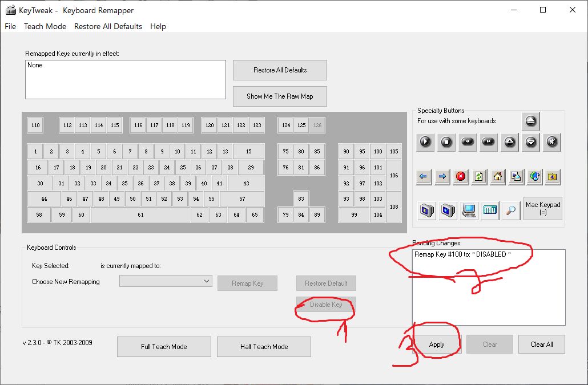Select keyboard key 29
The height and width of the screenshot is (385, 588).
pos(251,168)
